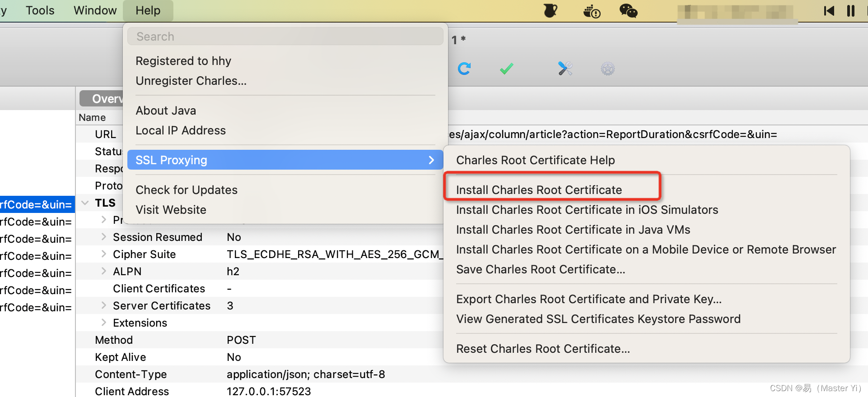Select the Method row
Image resolution: width=868 pixels, height=397 pixels.
click(259, 340)
